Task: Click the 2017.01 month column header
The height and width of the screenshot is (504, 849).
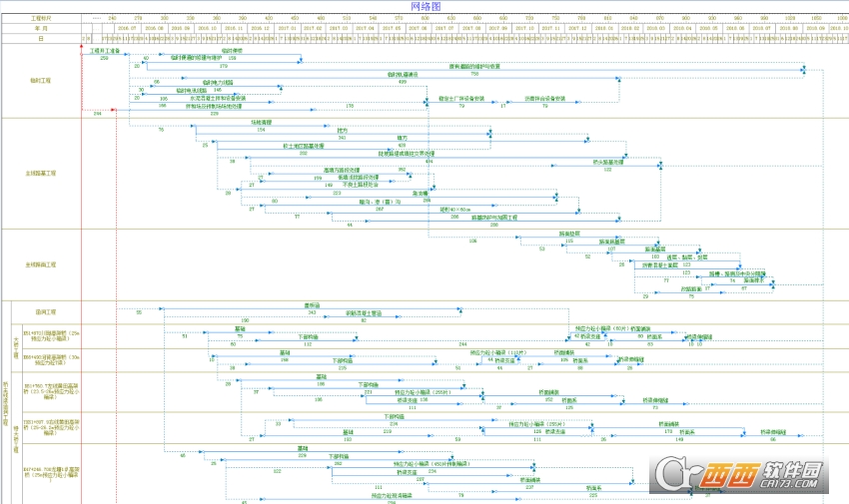Action: 288,28
